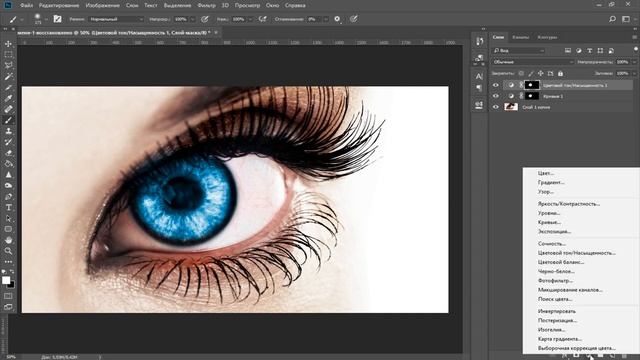Open brush mode dropdown Нормальный
This screenshot has height=360, width=640.
click(x=116, y=19)
